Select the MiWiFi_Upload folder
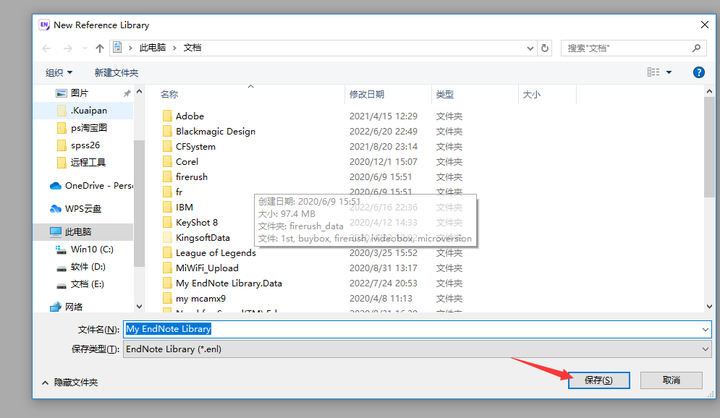 pyautogui.click(x=207, y=268)
